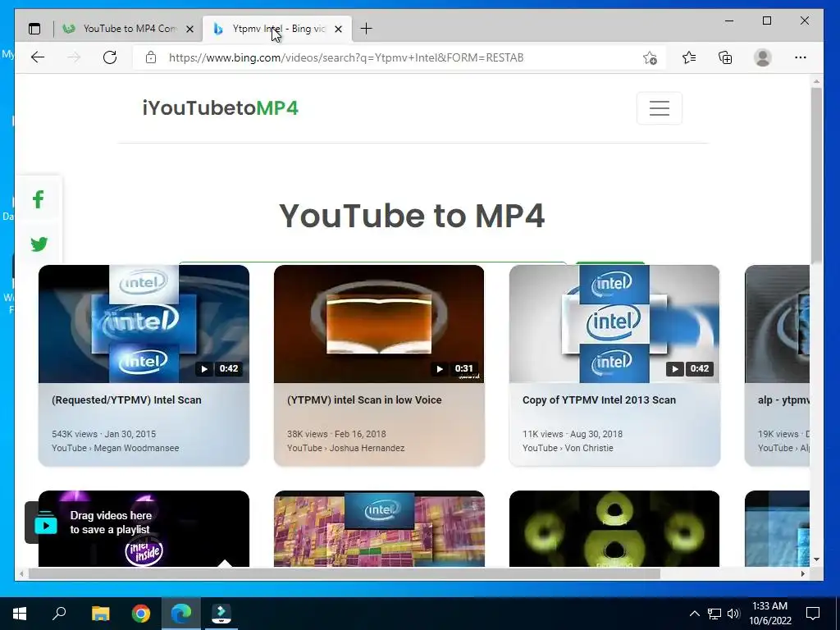This screenshot has width=840, height=630.
Task: Go back to the previous page
Action: [x=38, y=57]
